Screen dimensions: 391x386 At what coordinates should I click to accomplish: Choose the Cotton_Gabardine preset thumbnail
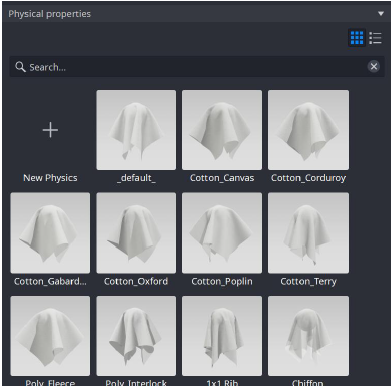click(x=50, y=233)
